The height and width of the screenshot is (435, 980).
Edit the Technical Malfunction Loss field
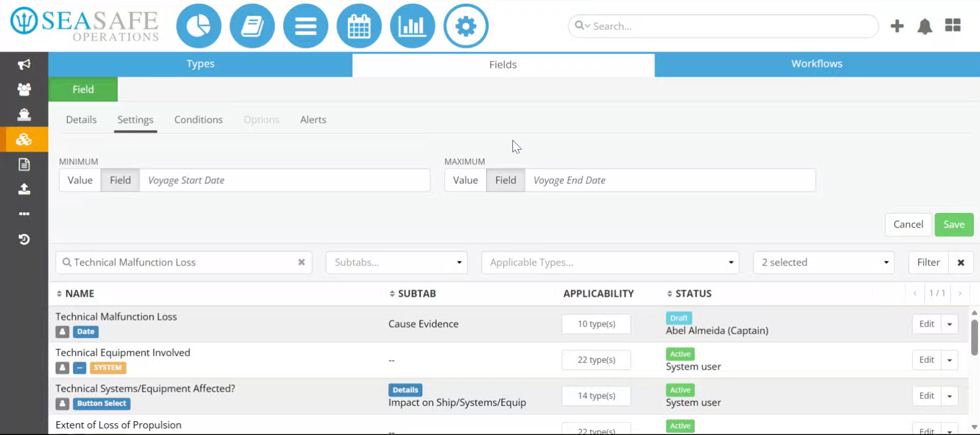[926, 324]
